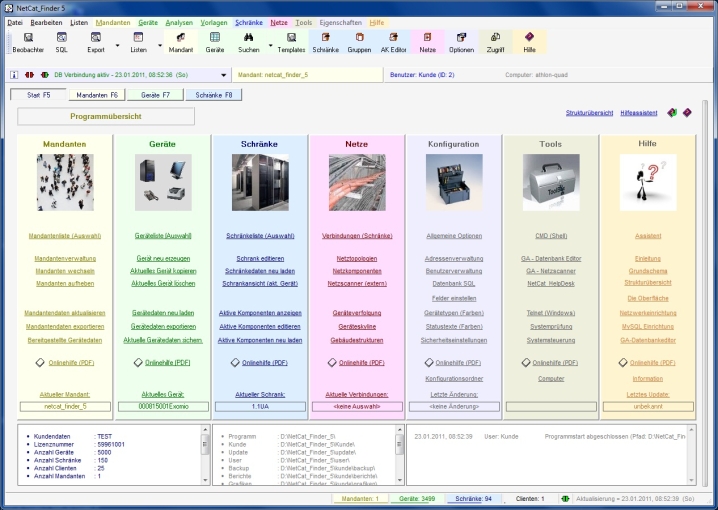Viewport: 718px width, 510px height.
Task: Click the Aktueller Schrank field 1.1UA
Action: click(260, 406)
